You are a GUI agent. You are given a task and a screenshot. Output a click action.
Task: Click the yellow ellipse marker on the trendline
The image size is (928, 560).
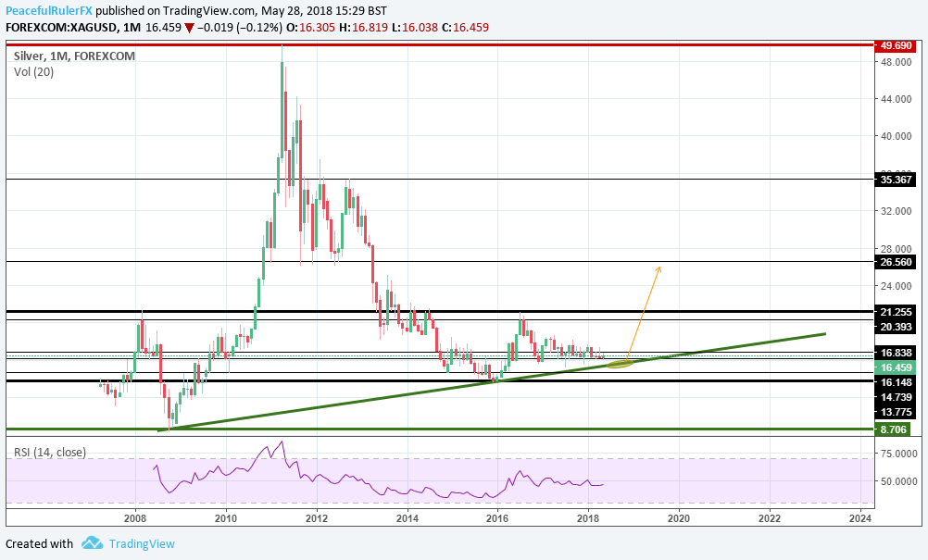[x=621, y=364]
